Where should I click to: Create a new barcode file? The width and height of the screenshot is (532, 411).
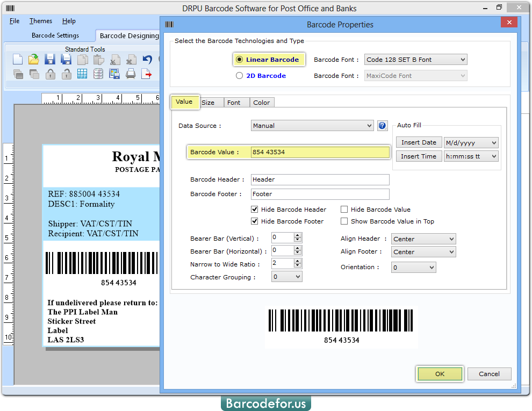[x=18, y=59]
